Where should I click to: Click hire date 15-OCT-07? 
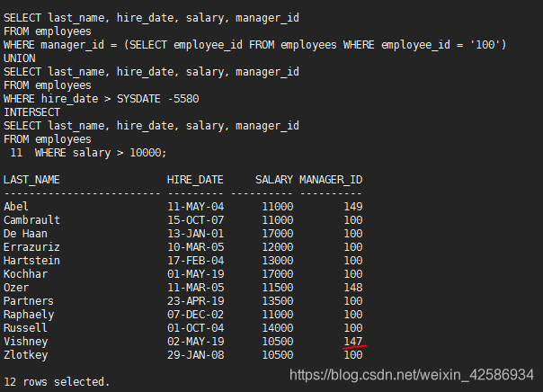click(196, 220)
